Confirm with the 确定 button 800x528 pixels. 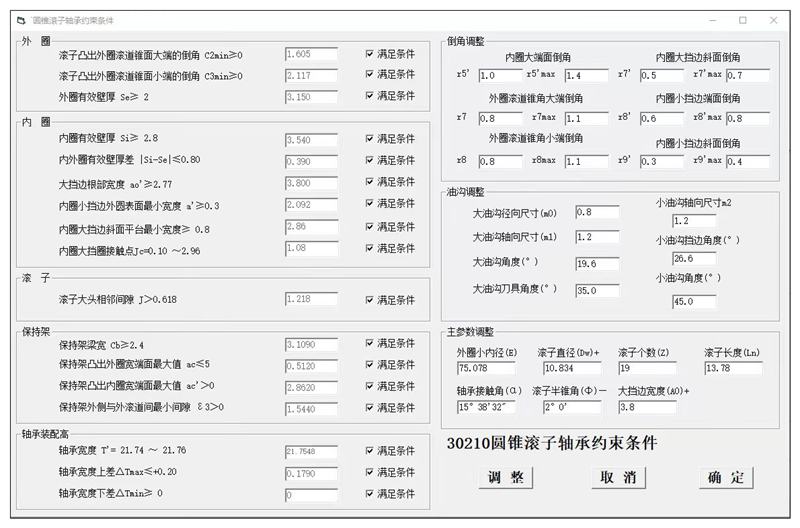(x=726, y=477)
